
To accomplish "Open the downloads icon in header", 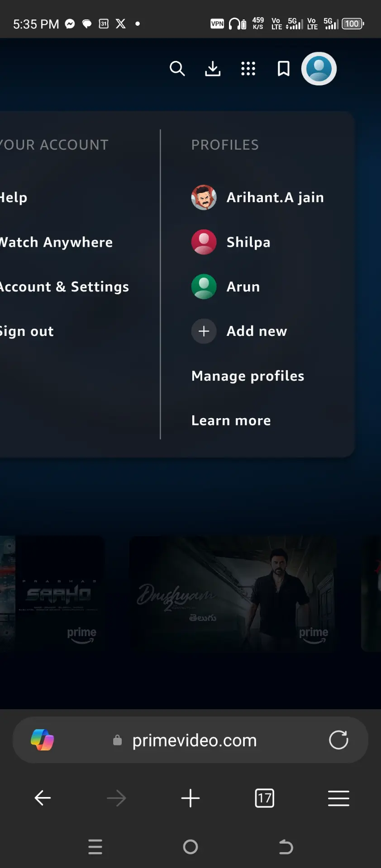I will click(x=213, y=69).
